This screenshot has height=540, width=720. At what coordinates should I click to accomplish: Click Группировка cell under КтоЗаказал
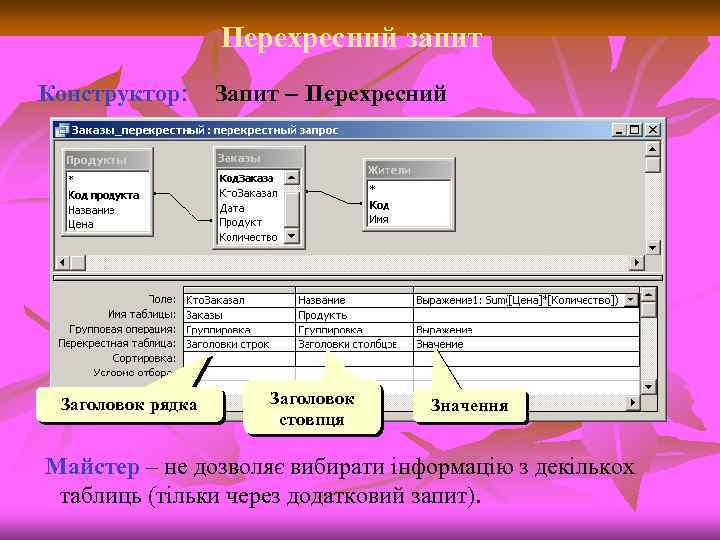[239, 330]
